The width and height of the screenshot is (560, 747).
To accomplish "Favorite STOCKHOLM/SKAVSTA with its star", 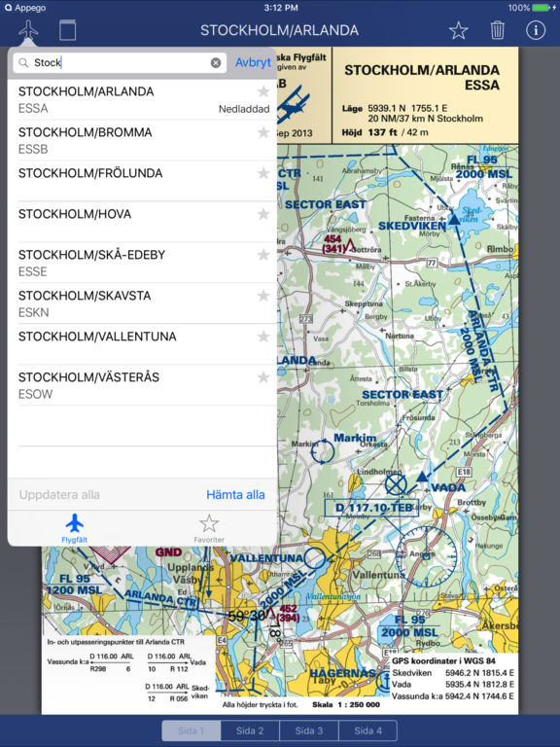I will (x=262, y=296).
